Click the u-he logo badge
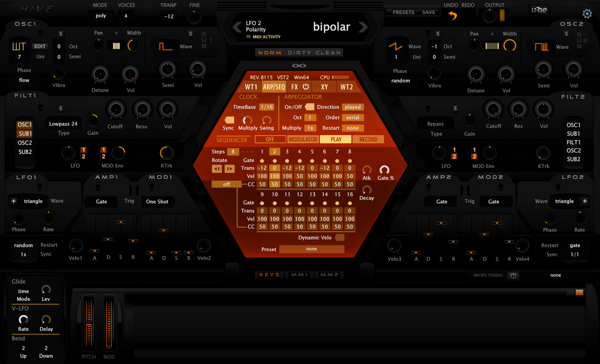 click(539, 10)
